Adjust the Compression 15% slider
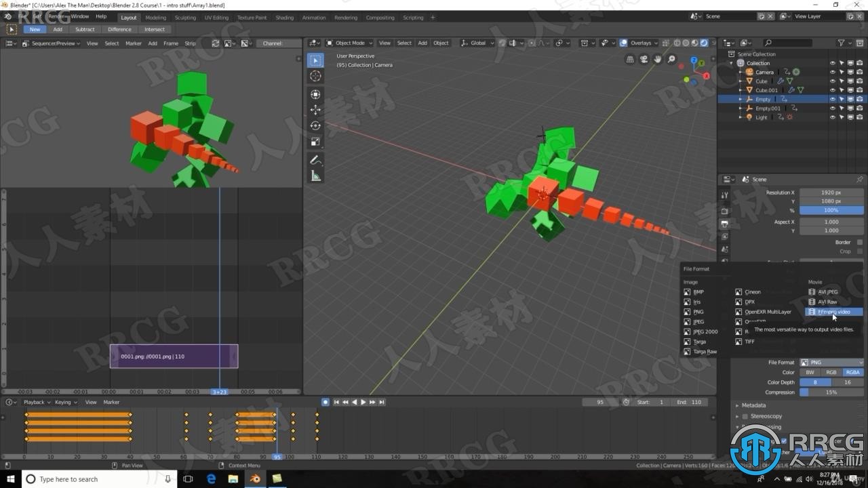868x488 pixels. coord(832,392)
